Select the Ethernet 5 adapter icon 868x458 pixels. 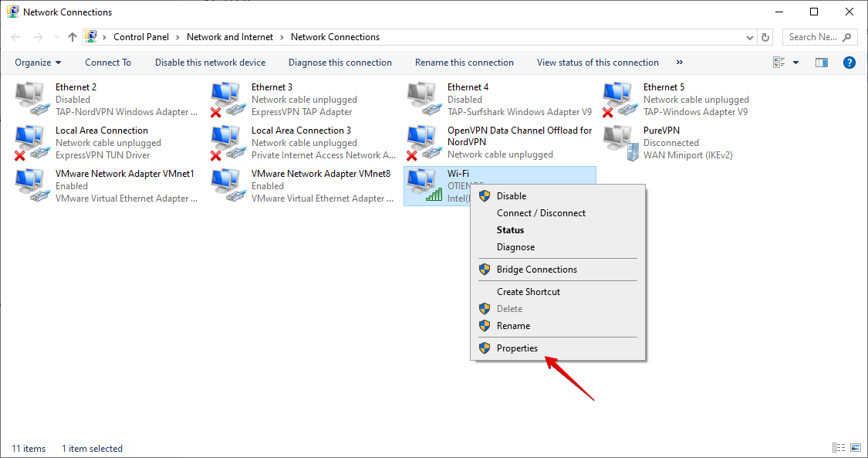(620, 99)
